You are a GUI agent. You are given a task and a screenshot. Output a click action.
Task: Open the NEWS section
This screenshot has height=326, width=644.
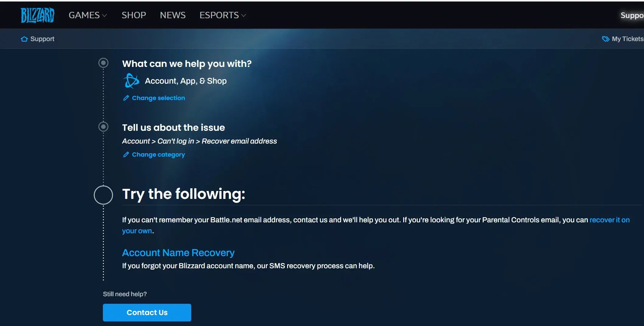173,15
